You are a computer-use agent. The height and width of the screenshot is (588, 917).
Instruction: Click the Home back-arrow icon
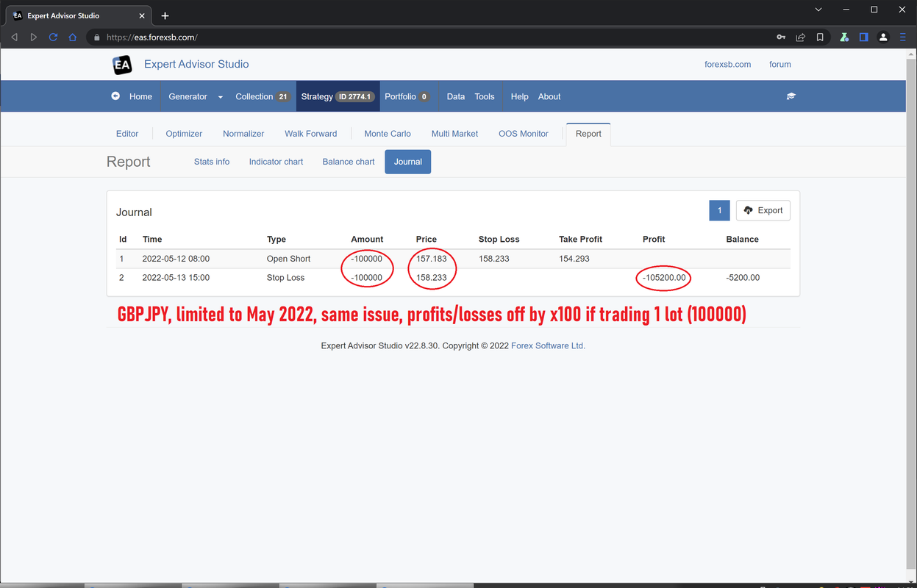tap(115, 96)
